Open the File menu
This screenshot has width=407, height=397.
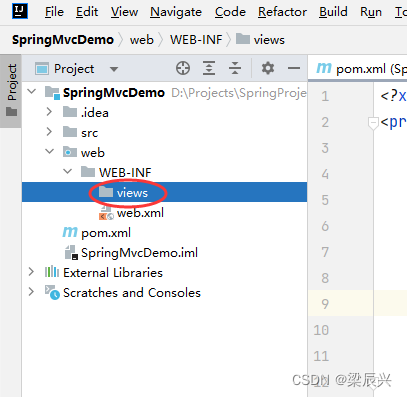(54, 12)
